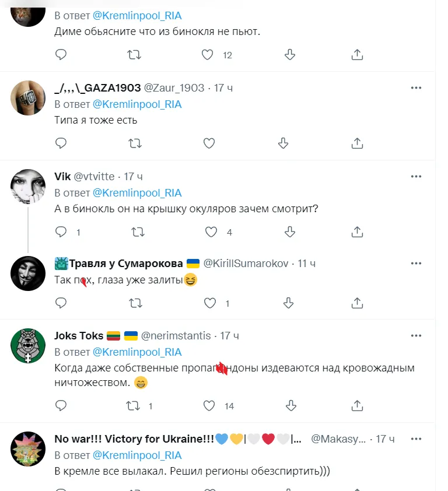Share the tweet by No war!!! Victory for Ukraine!!!
448x491 pixels.
point(356,488)
